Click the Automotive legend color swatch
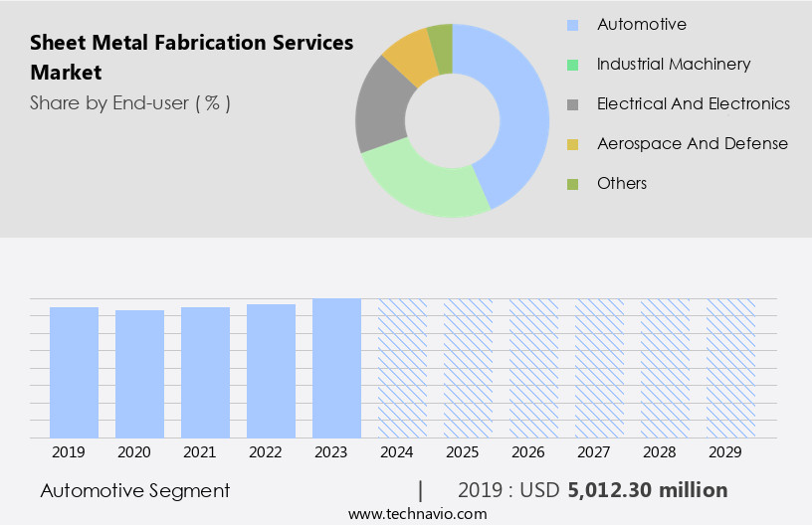 [x=572, y=25]
